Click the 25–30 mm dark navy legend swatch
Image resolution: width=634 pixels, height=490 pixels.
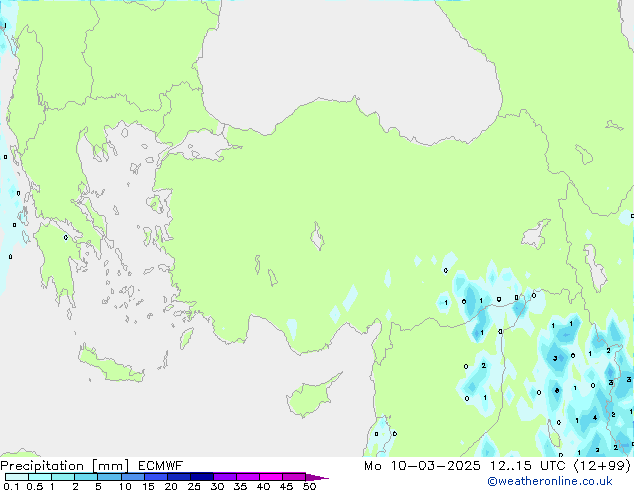202,477
